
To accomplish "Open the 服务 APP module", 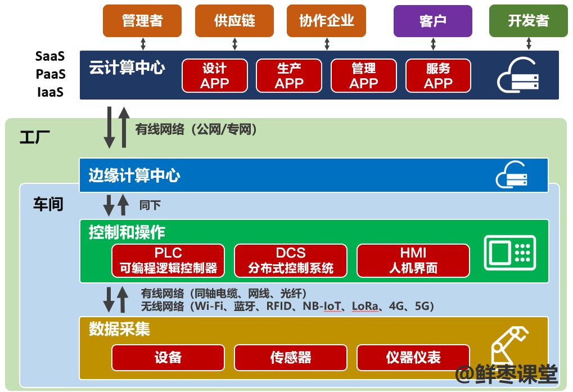I will (438, 75).
